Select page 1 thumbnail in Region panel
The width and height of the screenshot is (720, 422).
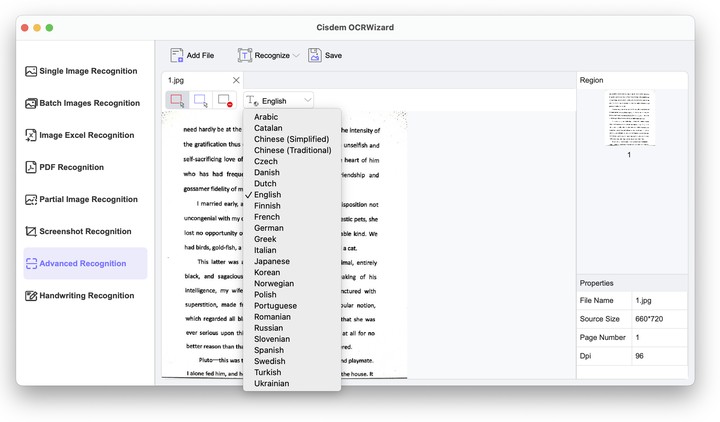[x=630, y=118]
